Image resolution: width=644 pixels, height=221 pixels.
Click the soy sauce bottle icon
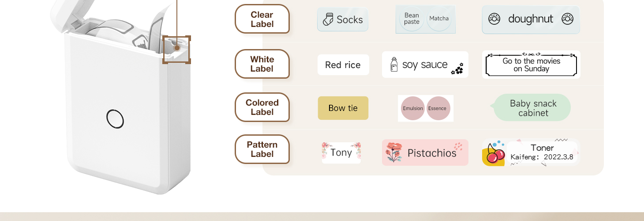394,65
